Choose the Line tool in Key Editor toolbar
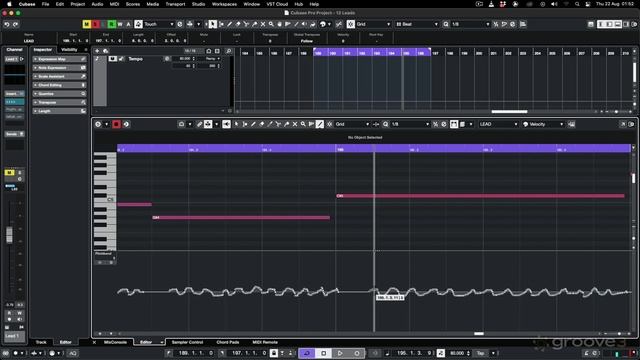The width and height of the screenshot is (640, 360). point(320,124)
